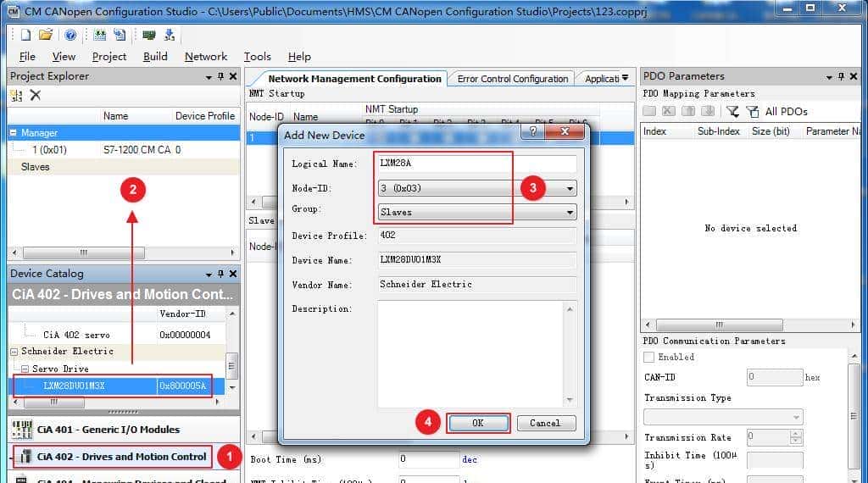Open the Group dropdown showing Slaves
868x483 pixels.
pos(569,212)
